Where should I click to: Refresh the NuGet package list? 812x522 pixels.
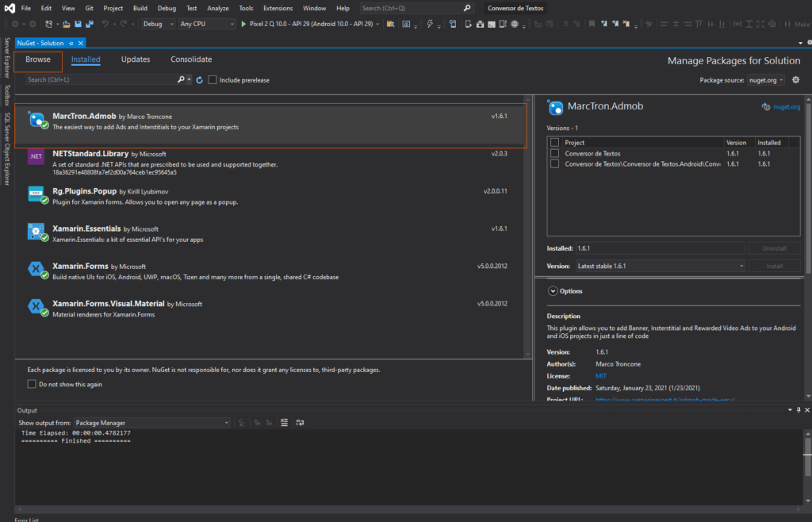tap(199, 80)
